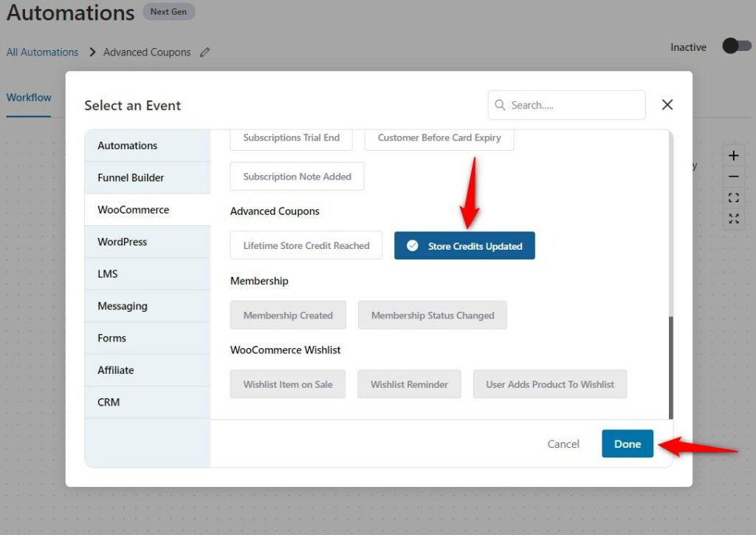The height and width of the screenshot is (535, 756).
Task: Open the CRM category
Action: [x=148, y=402]
